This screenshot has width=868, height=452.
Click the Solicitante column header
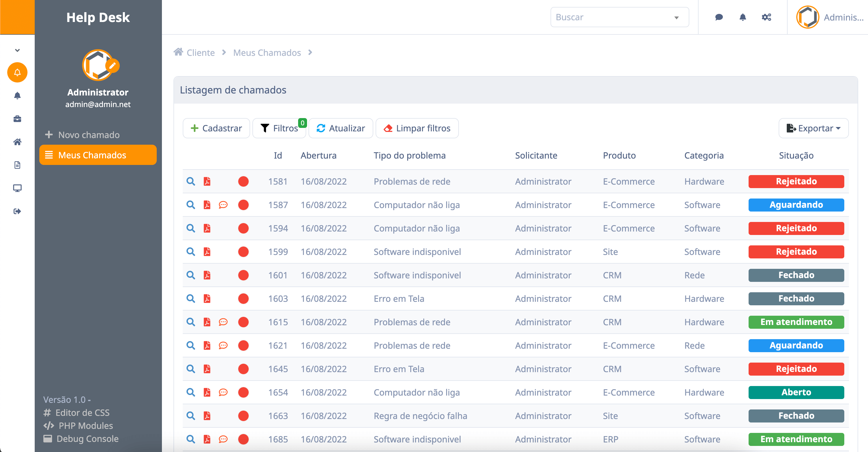pos(536,155)
